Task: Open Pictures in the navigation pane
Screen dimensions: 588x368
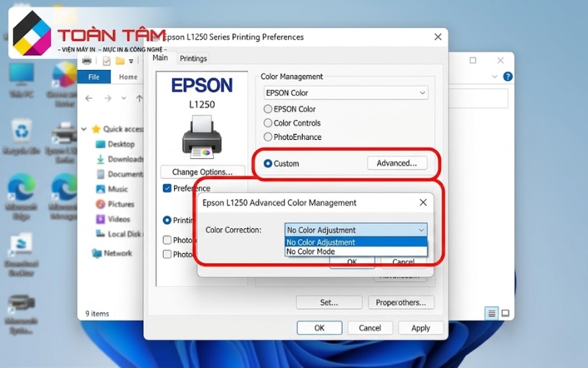Action: [115, 205]
